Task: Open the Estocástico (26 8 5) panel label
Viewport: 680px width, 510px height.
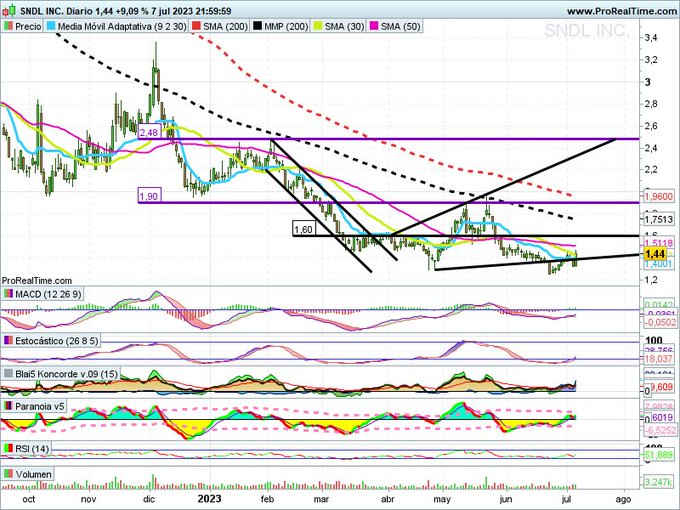Action: click(x=56, y=341)
